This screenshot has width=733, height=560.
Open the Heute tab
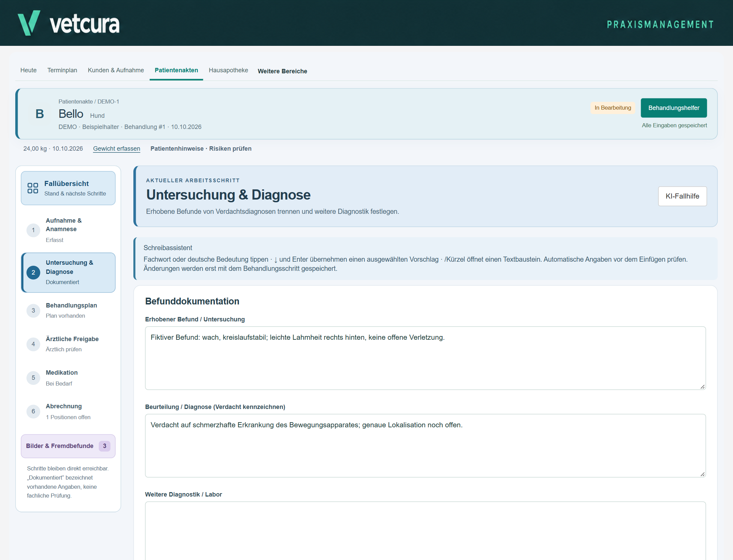pyautogui.click(x=29, y=70)
